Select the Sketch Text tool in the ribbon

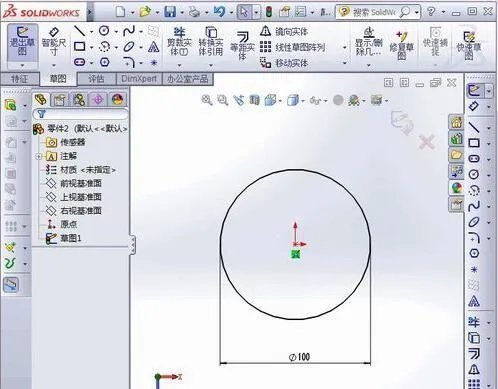point(153,47)
